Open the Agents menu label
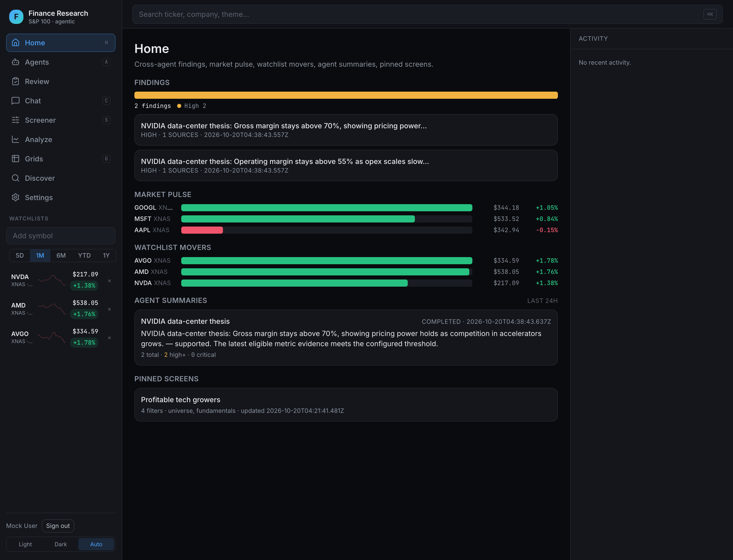 click(37, 62)
